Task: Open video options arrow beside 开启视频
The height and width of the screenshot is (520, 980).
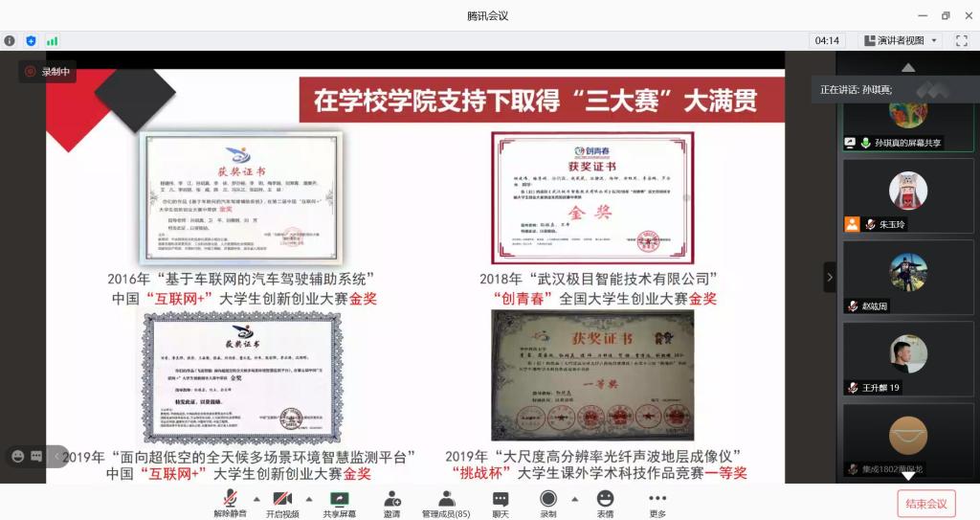Action: pyautogui.click(x=309, y=499)
